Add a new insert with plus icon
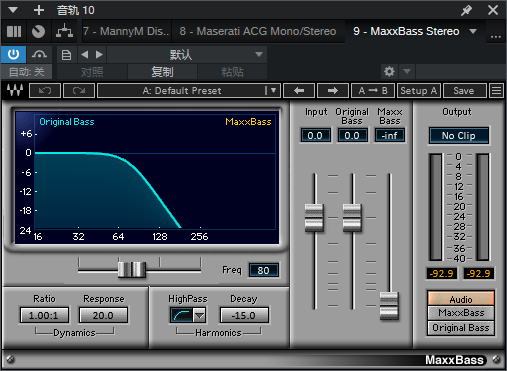Viewport: 507px width, 371px height. [x=39, y=10]
